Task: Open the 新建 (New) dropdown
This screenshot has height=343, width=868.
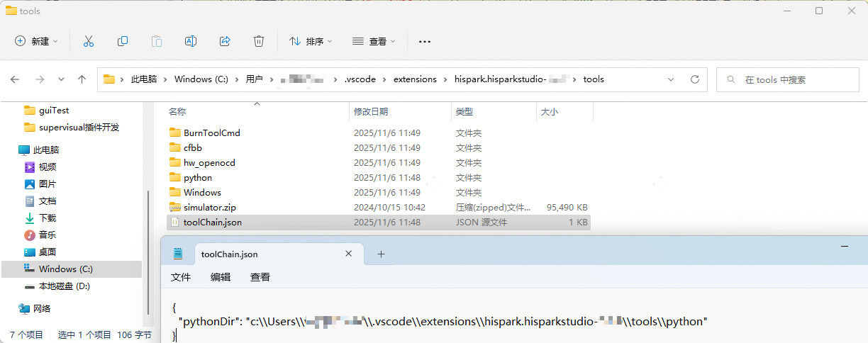Action: click(x=37, y=41)
